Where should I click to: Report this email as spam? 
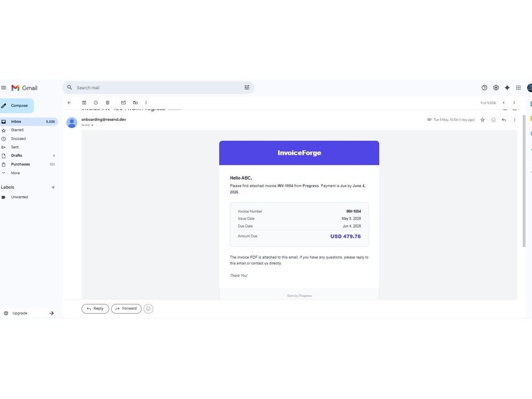pos(96,103)
